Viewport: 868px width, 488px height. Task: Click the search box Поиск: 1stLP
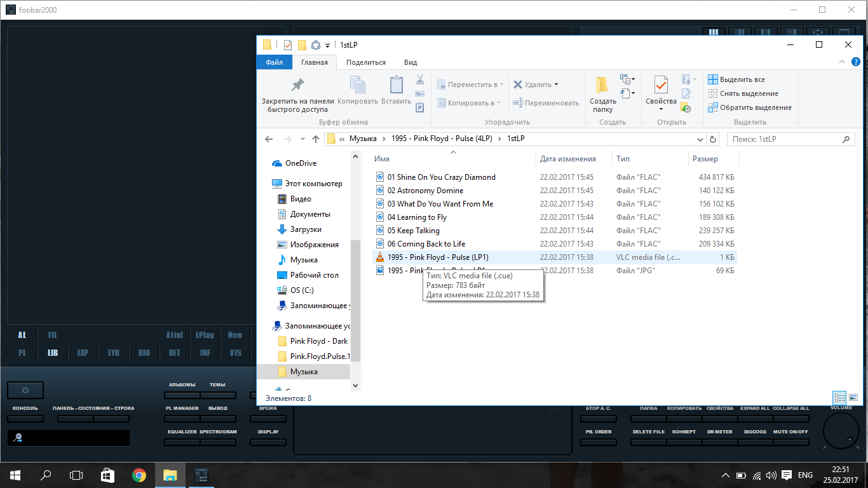point(785,139)
